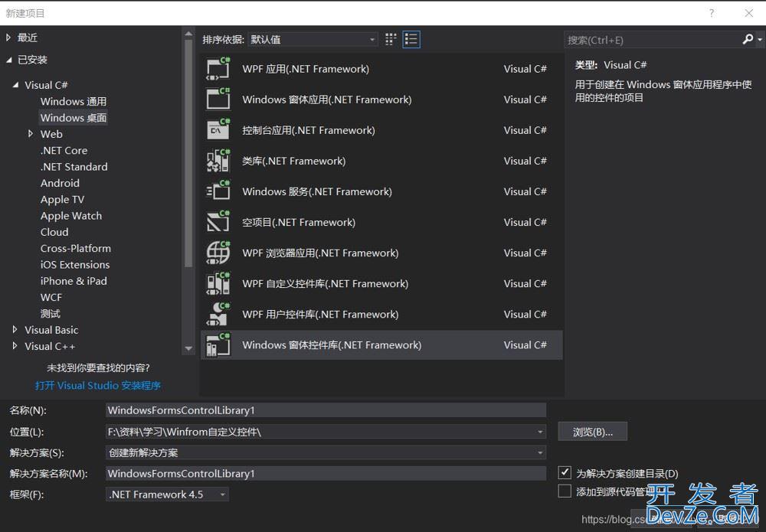766x532 pixels.
Task: Select Windows 窗体应用(.NET Framework) template name
Action: click(327, 100)
